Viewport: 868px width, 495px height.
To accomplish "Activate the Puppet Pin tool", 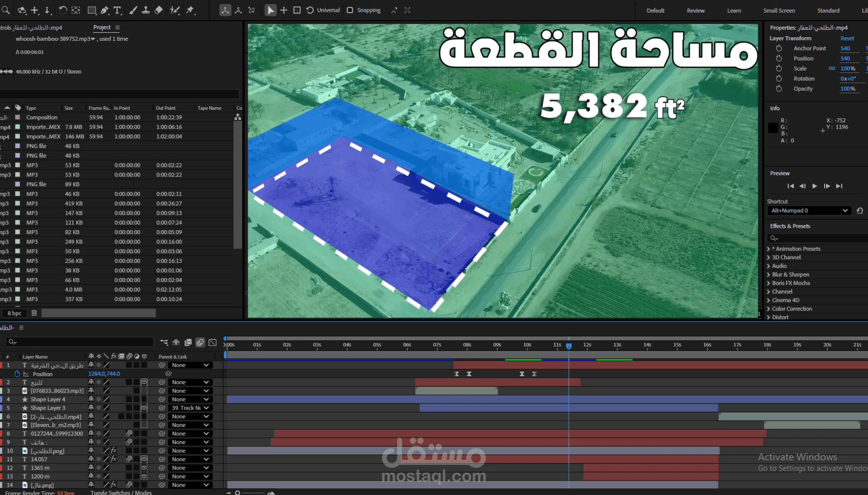I will [x=190, y=10].
